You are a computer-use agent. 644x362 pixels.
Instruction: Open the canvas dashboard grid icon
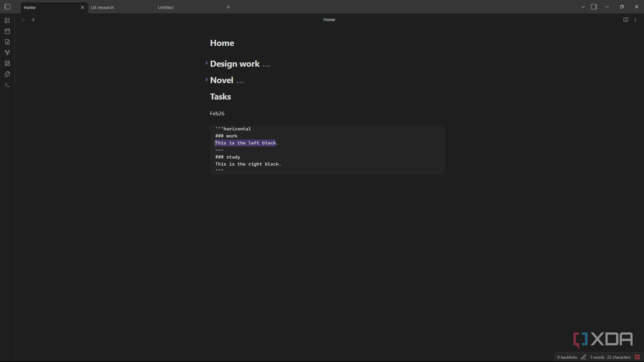point(7,63)
